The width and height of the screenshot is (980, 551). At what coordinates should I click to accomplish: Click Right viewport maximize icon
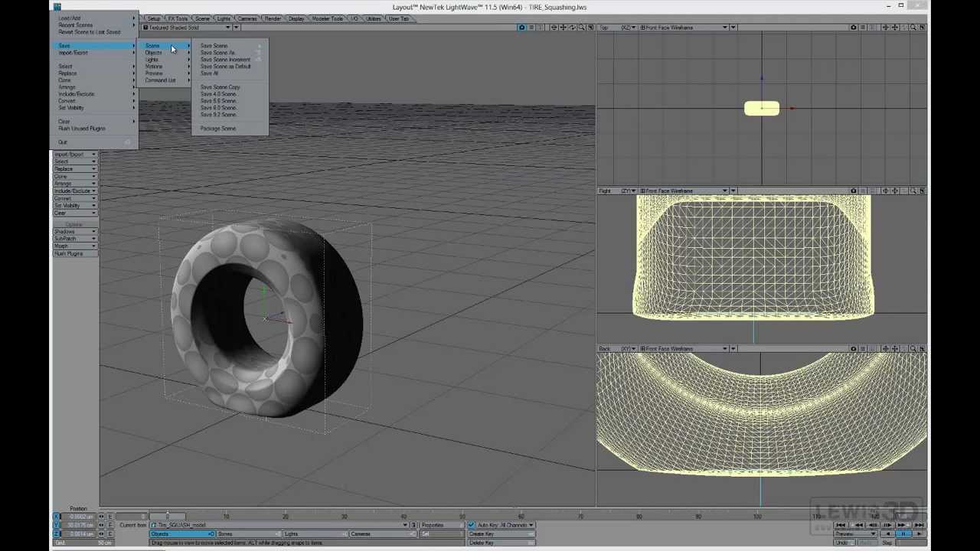[922, 191]
